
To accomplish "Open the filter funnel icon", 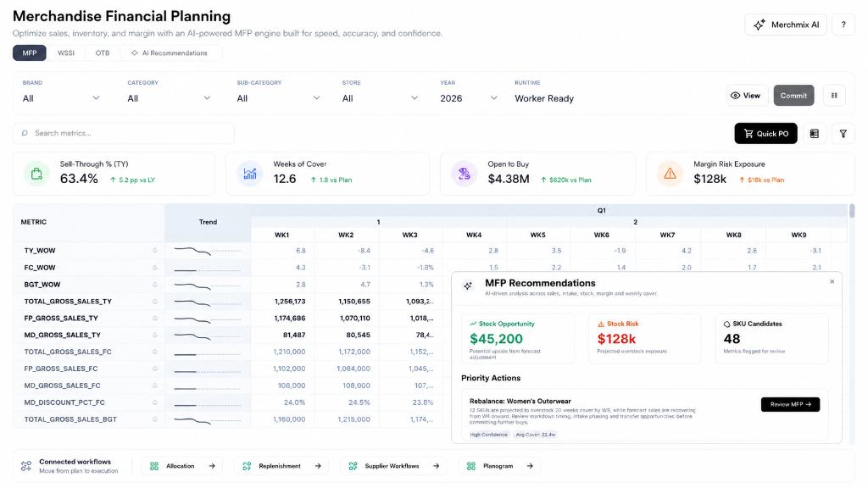I will tap(843, 133).
